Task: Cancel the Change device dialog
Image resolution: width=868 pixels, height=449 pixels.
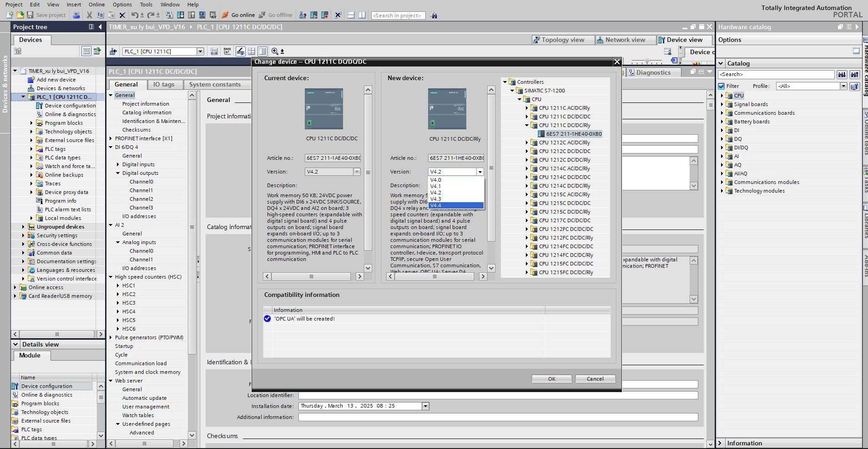Action: click(595, 379)
